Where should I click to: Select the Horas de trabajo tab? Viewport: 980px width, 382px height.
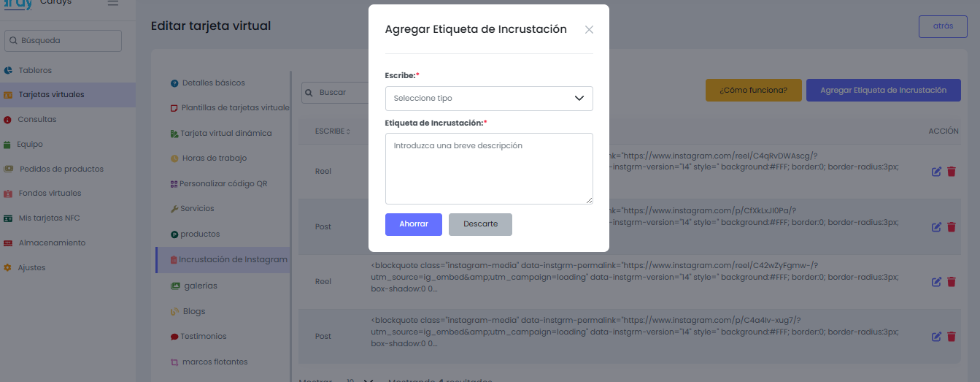click(x=214, y=158)
